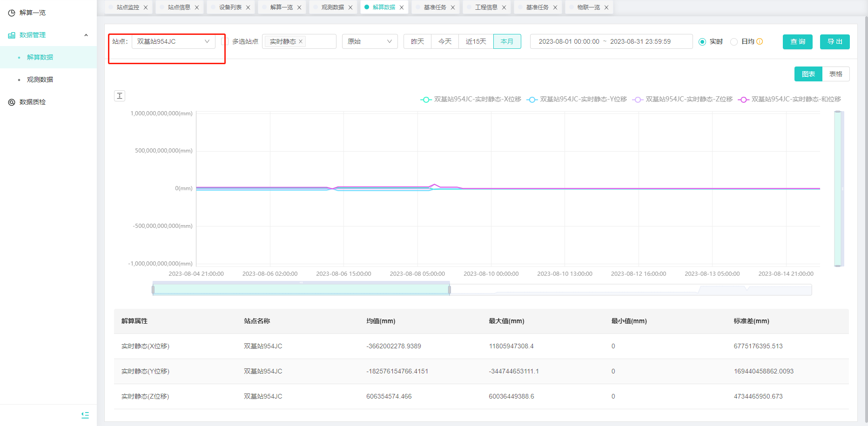Image resolution: width=868 pixels, height=426 pixels.
Task: Close the 站点监控 tab
Action: (x=146, y=7)
